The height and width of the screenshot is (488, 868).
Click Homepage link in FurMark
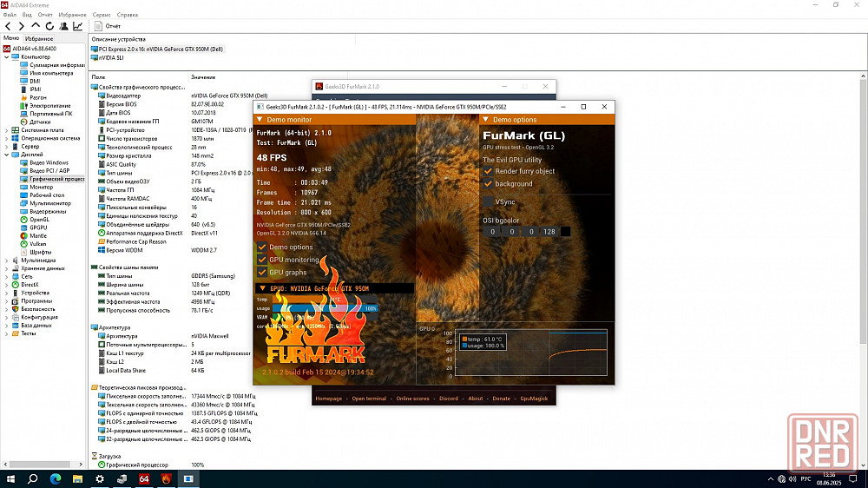[328, 399]
